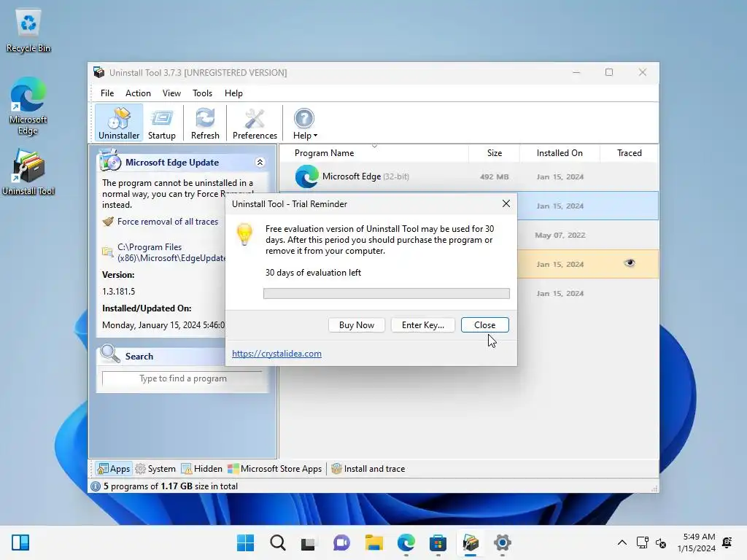Viewport: 747px width, 560px height.
Task: Open the notification center icon in system tray
Action: pyautogui.click(x=727, y=542)
